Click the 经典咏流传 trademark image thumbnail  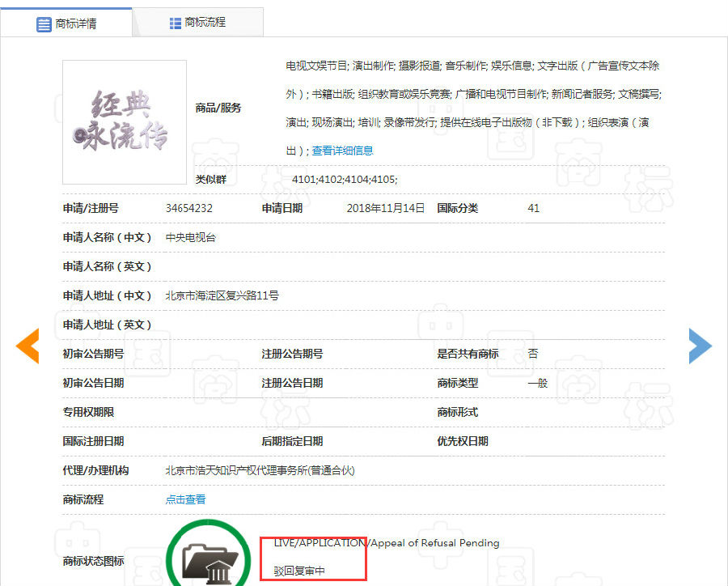point(125,122)
